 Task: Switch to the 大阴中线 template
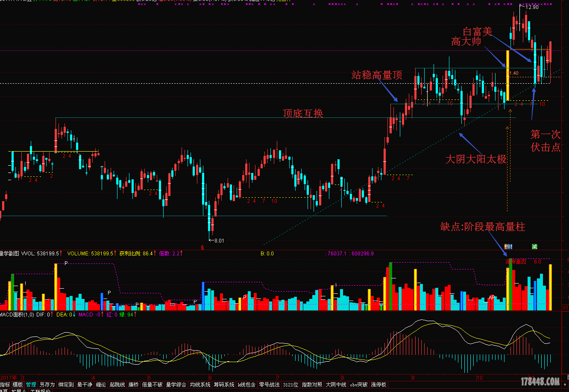(336, 384)
